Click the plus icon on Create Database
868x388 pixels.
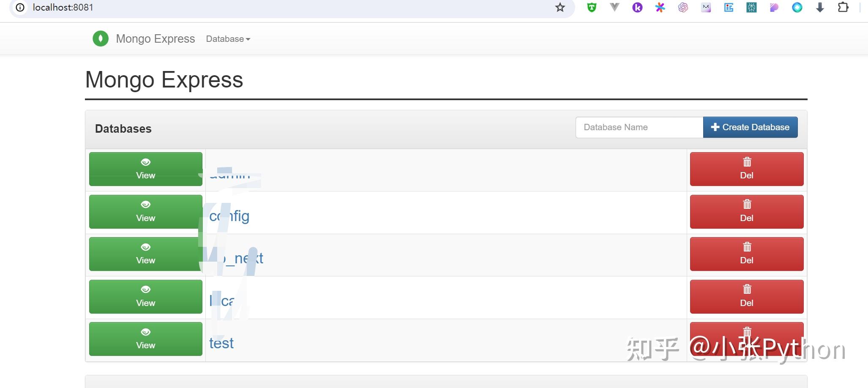pos(715,127)
